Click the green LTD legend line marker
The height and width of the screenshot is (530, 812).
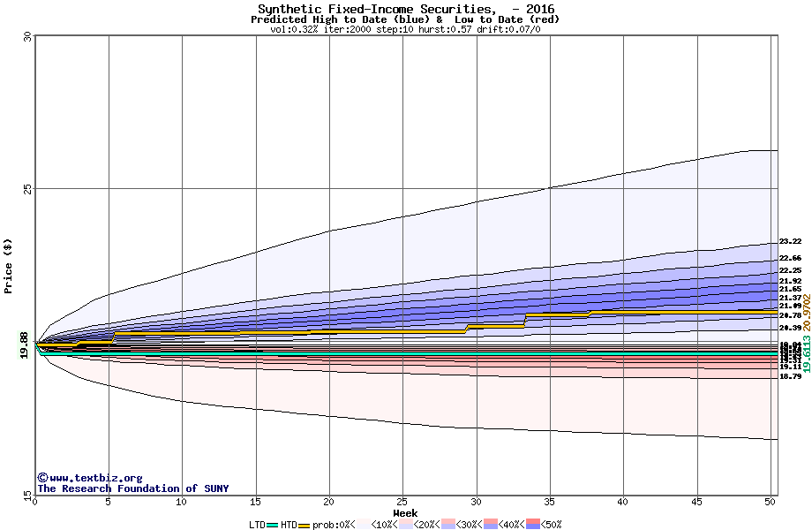(272, 525)
